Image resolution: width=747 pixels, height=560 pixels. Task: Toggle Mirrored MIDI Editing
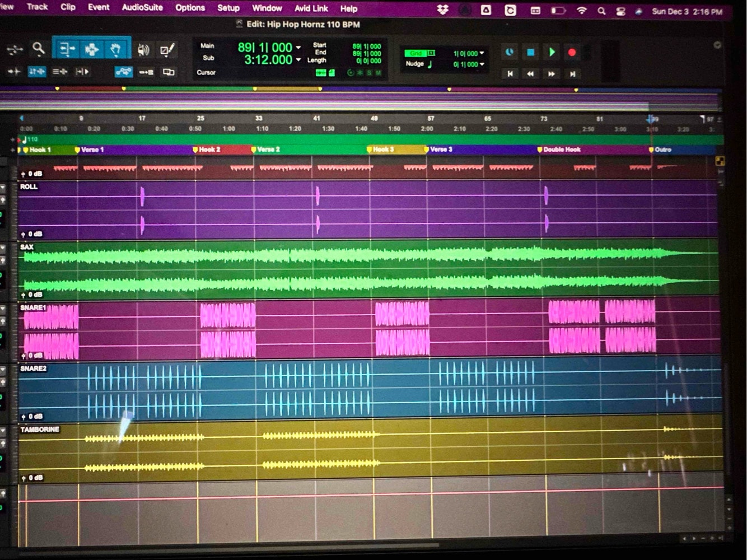tap(146, 72)
